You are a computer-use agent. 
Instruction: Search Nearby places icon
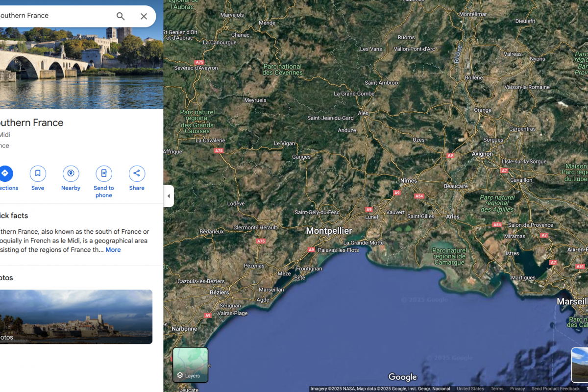point(71,173)
